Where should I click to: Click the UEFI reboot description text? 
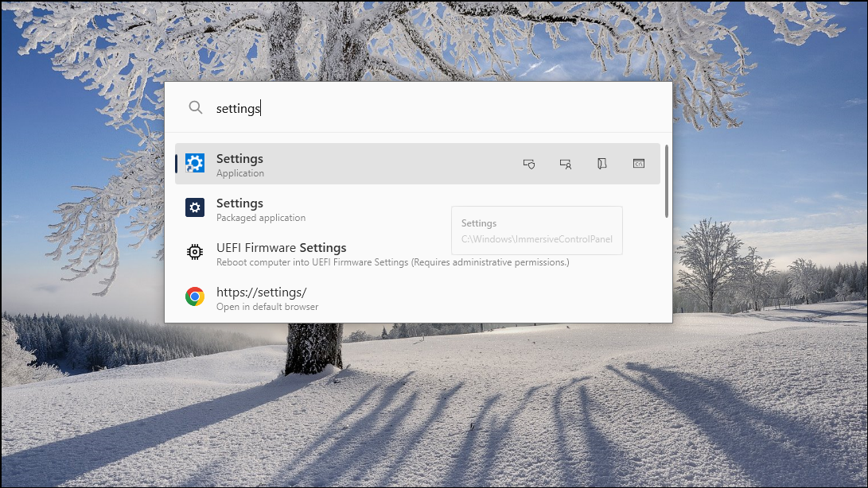pos(391,261)
